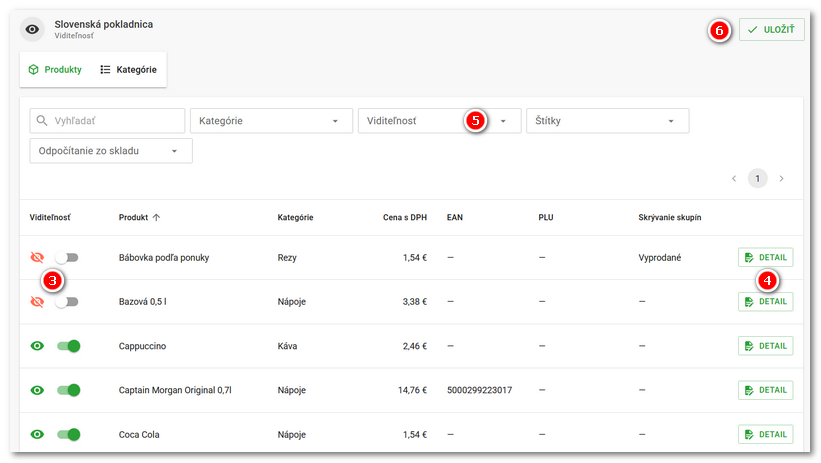Click the crossed-eye icon for Bábovka podľa ponuky
821x463 pixels.
click(x=37, y=257)
